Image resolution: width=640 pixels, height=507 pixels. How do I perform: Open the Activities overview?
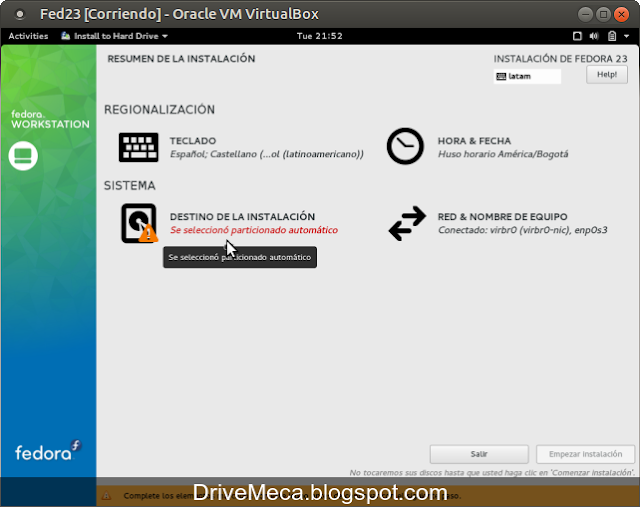(28, 36)
